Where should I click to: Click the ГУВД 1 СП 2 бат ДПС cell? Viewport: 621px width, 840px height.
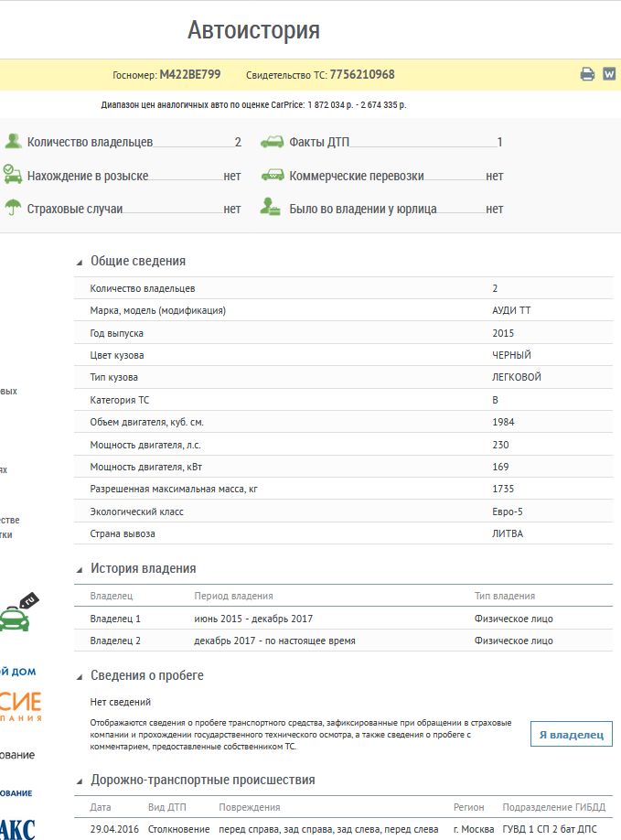[550, 829]
